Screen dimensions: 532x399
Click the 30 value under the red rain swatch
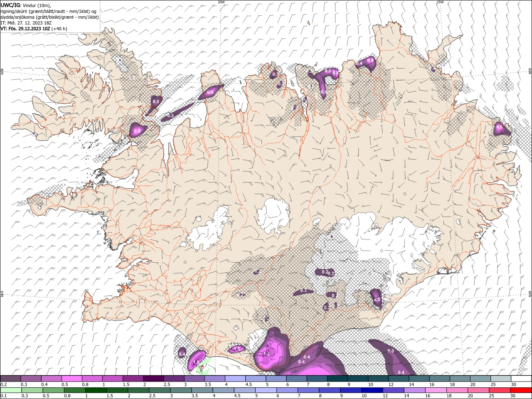[x=513, y=396]
